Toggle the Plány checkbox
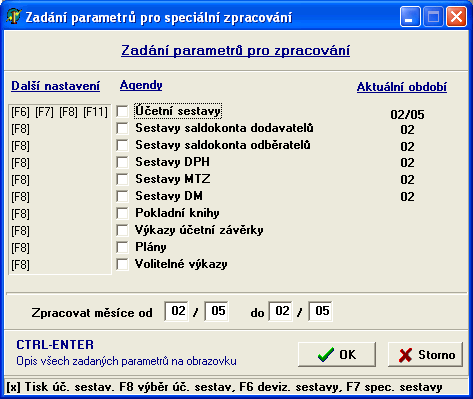The image size is (473, 399). (122, 247)
